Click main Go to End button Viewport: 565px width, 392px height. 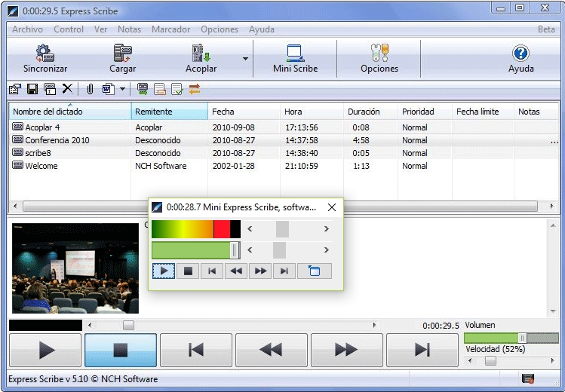[422, 350]
